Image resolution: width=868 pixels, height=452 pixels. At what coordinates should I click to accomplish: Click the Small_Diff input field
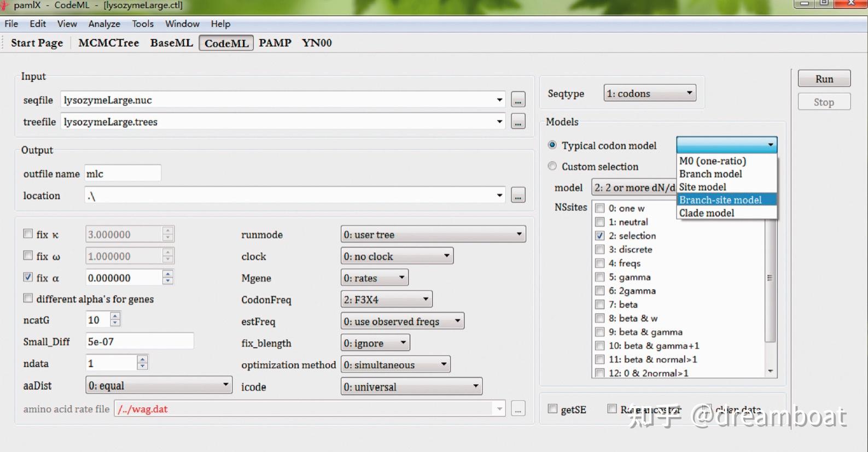click(x=139, y=342)
